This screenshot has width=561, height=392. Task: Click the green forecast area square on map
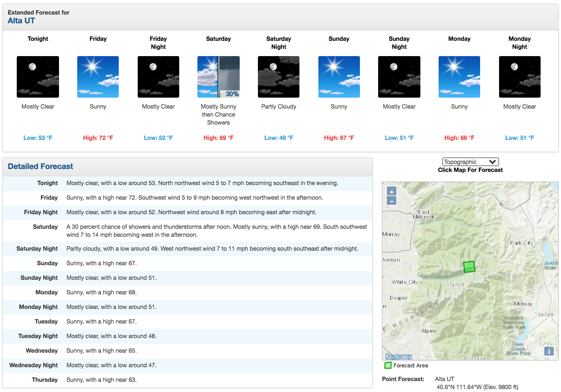469,267
